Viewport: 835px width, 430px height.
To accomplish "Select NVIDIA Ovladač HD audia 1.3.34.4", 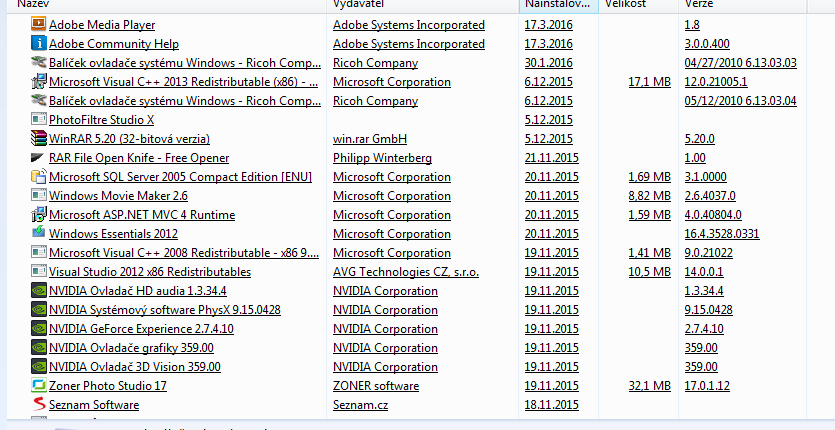I will (x=138, y=291).
